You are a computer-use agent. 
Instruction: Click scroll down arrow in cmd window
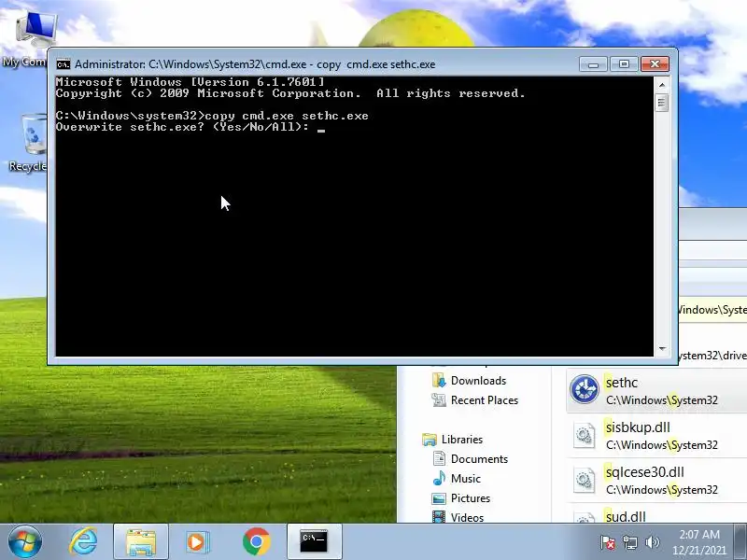(661, 348)
